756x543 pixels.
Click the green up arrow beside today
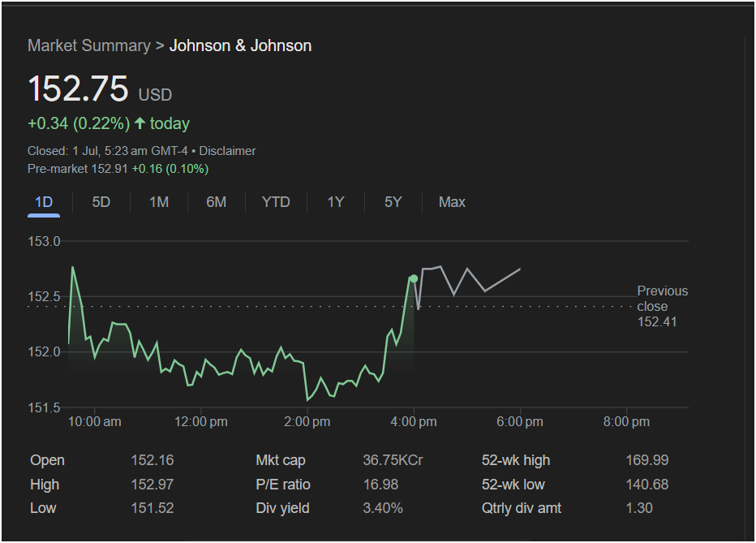[x=140, y=123]
